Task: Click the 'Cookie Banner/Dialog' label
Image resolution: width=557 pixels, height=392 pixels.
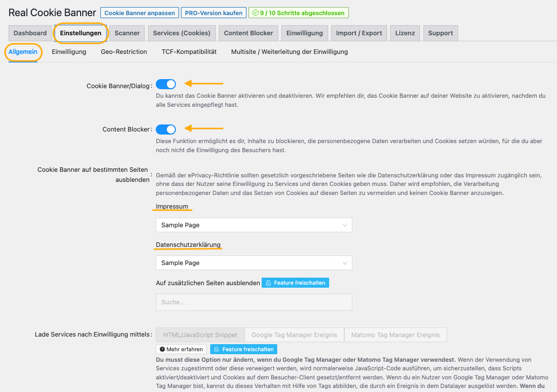Action: point(118,86)
